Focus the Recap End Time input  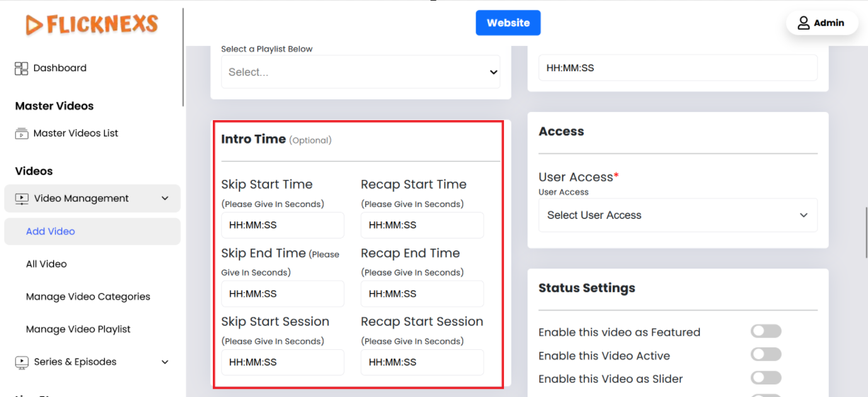422,294
